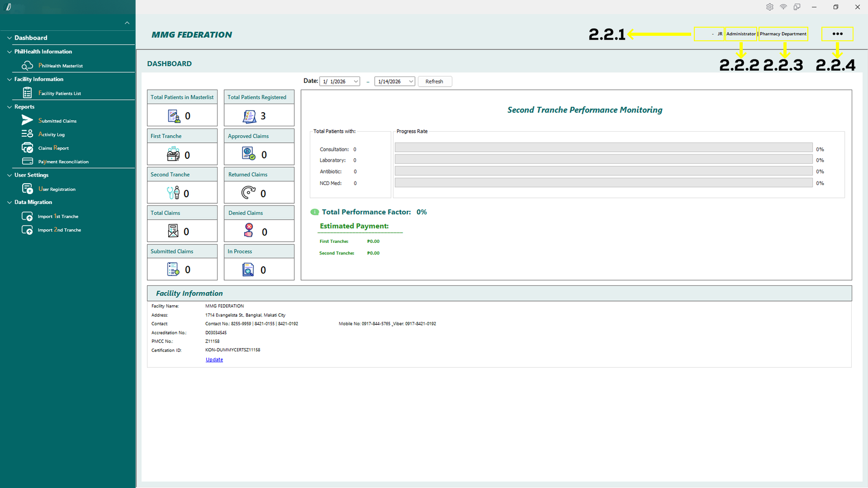
Task: Open the end date dropdown
Action: tap(411, 81)
